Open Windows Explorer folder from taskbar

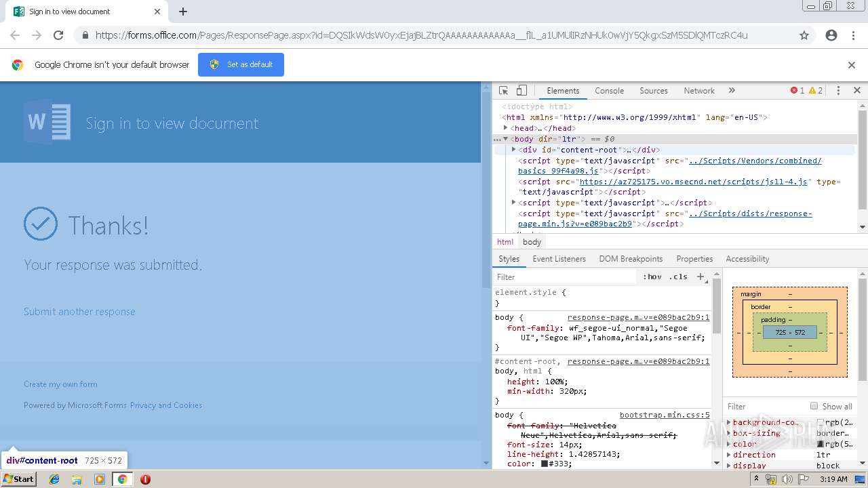click(77, 479)
